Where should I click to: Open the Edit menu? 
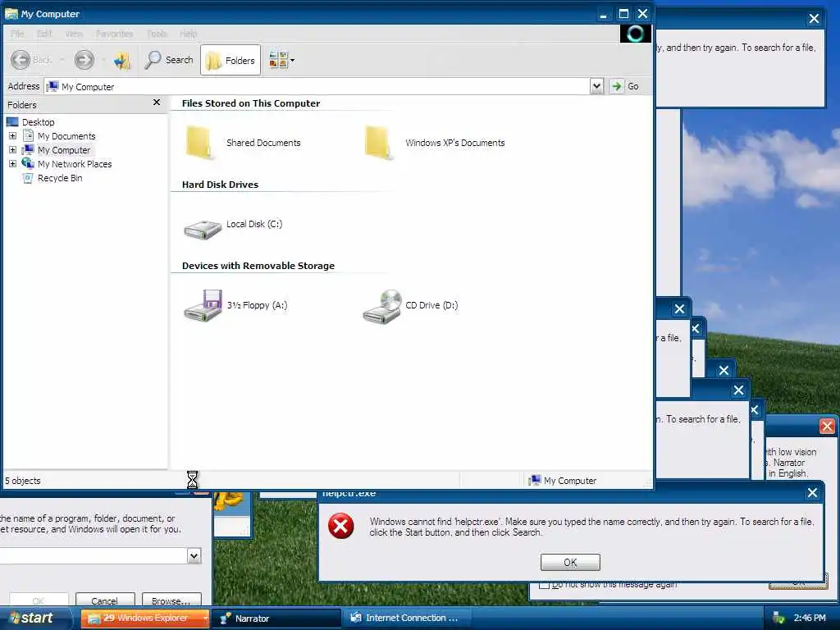(44, 34)
